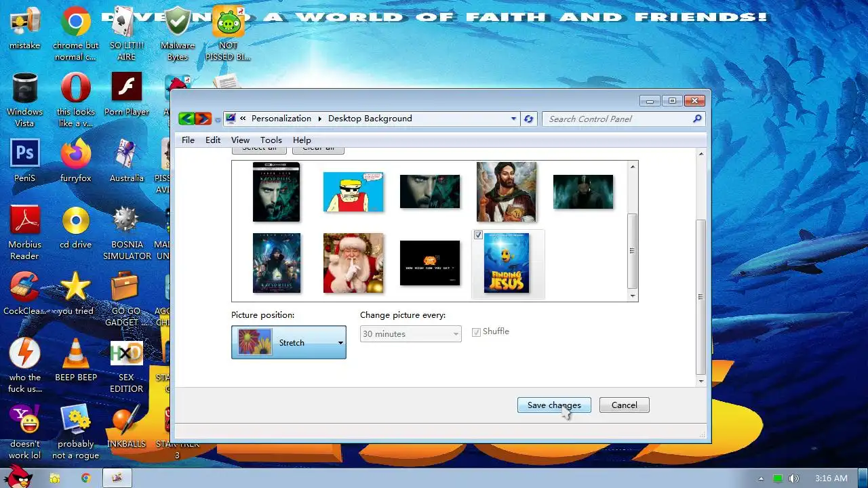868x488 pixels.
Task: Select the black 'How high can you get' thumbnail
Action: [429, 263]
